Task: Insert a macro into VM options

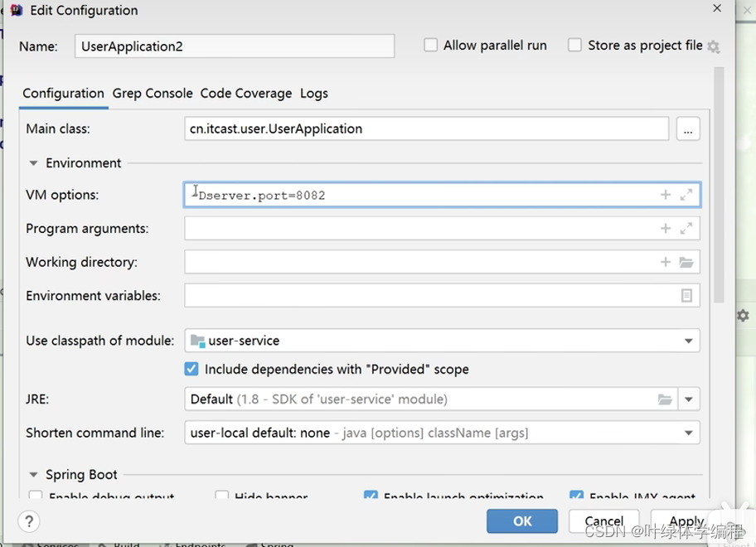Action: pos(665,194)
